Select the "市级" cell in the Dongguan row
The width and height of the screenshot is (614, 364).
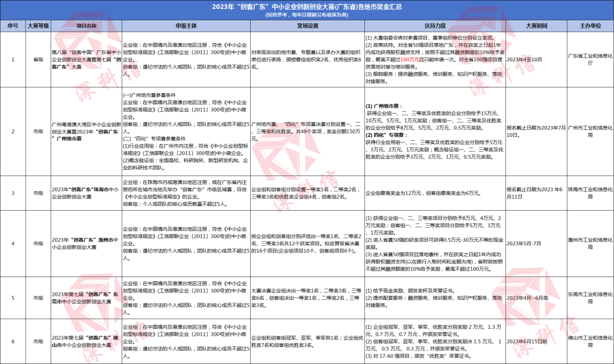[x=38, y=298]
